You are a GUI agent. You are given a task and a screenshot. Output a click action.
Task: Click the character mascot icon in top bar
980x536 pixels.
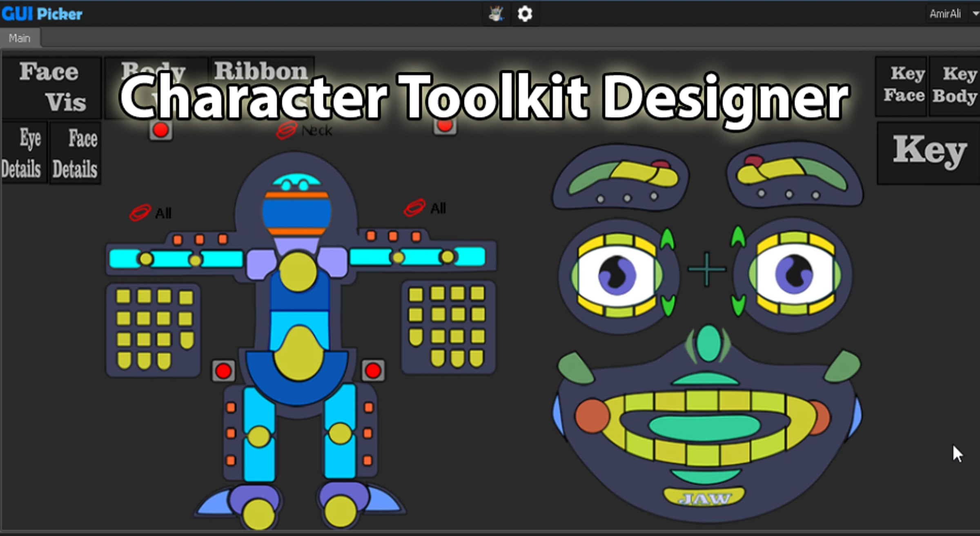[496, 14]
